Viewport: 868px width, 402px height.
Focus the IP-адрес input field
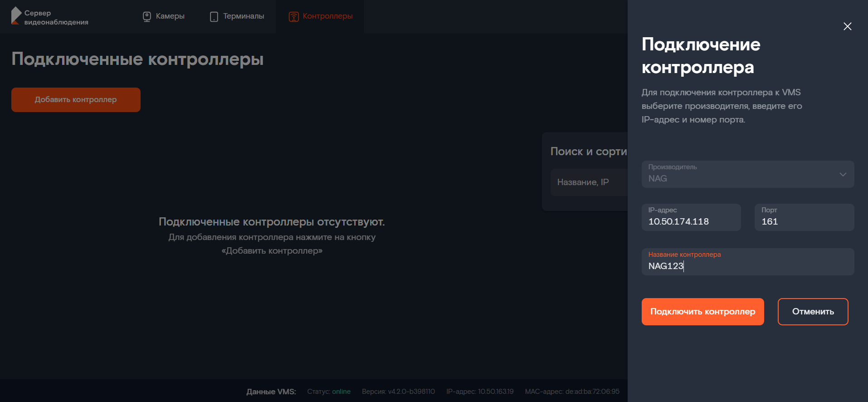point(691,217)
